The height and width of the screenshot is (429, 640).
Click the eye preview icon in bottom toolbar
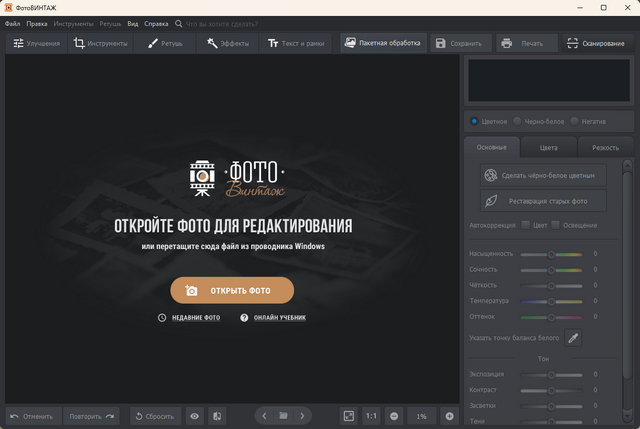195,415
